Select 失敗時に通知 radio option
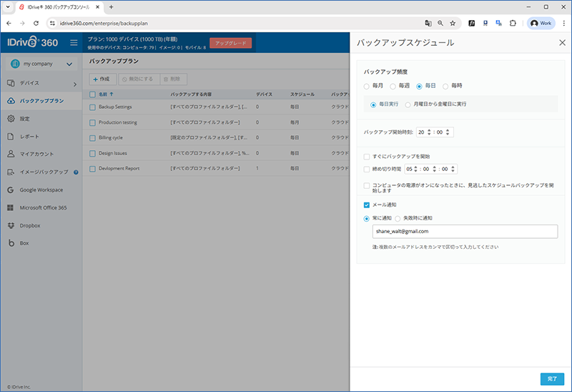Viewport: 572px width, 392px height. point(398,217)
